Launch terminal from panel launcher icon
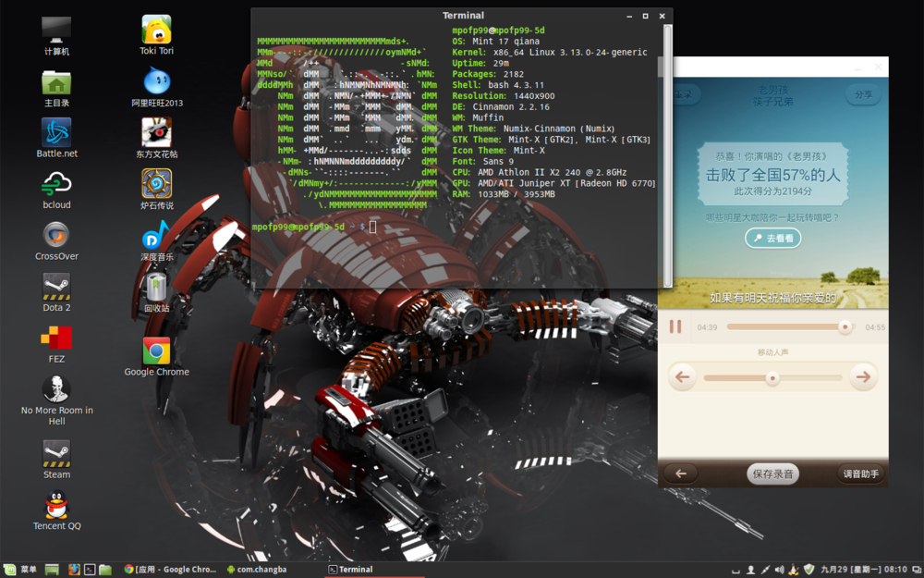This screenshot has width=924, height=578. click(90, 570)
